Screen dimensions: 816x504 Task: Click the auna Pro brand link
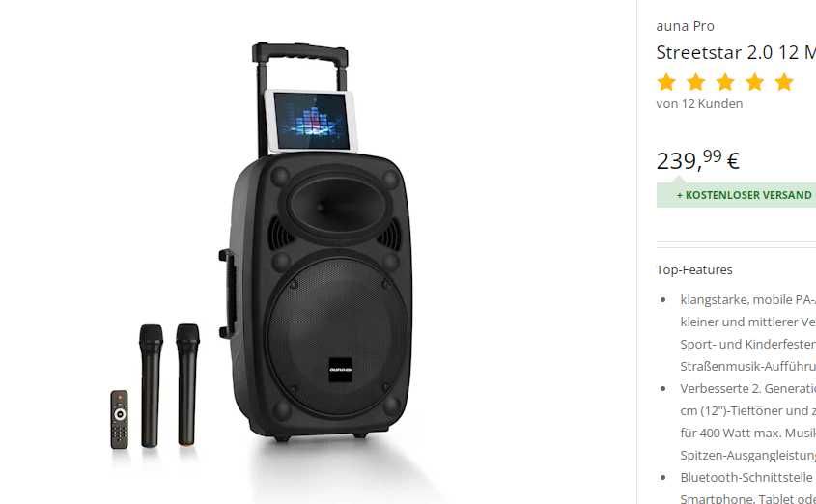685,26
